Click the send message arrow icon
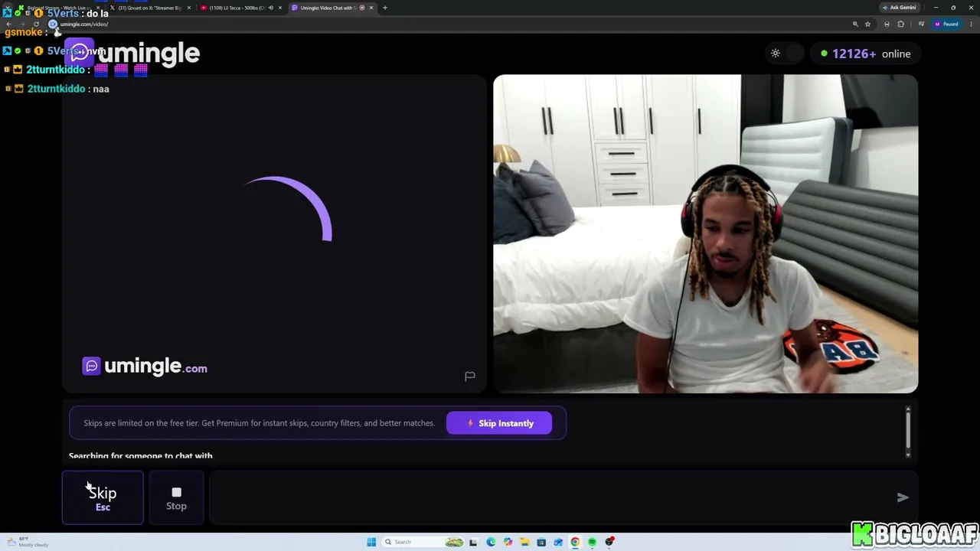Viewport: 980px width, 551px height. coord(903,497)
